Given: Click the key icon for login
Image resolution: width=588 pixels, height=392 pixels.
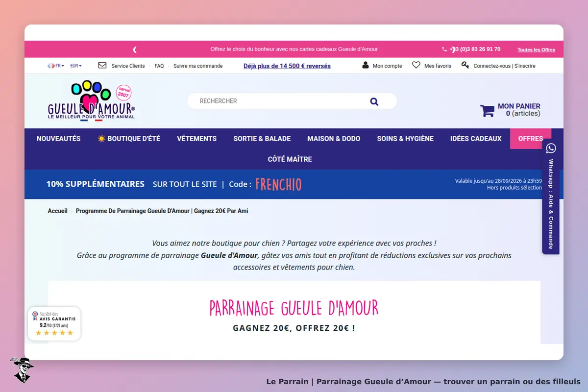Looking at the screenshot, I should (465, 65).
